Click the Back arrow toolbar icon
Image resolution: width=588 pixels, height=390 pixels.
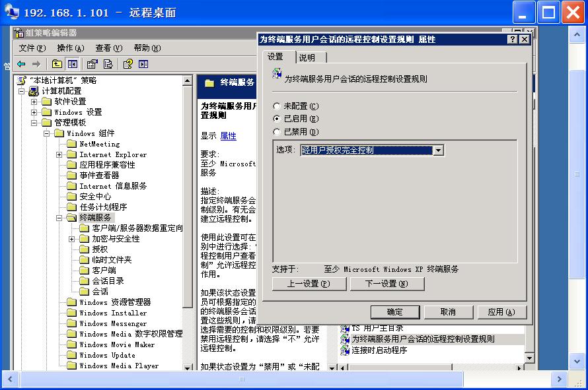tap(21, 64)
